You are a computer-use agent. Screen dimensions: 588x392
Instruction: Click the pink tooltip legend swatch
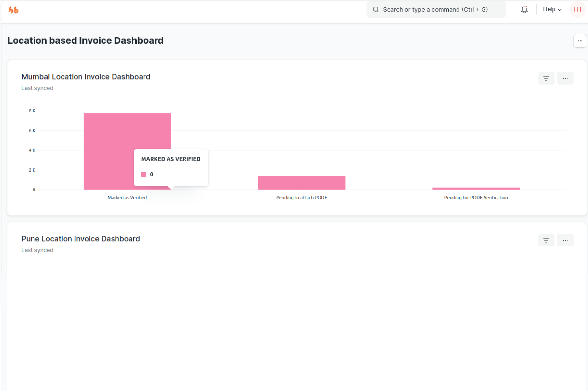(x=144, y=175)
